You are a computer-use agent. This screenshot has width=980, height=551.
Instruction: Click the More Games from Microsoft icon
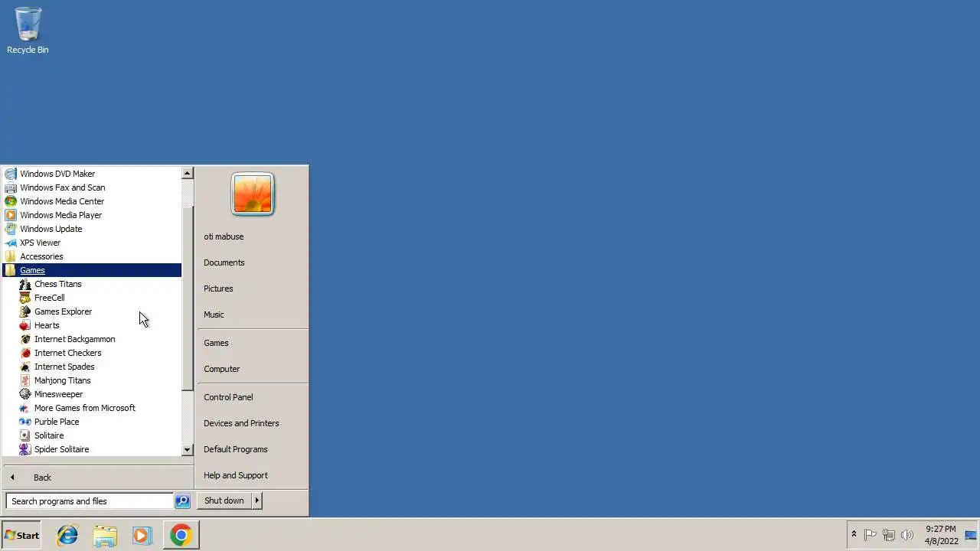[x=25, y=408]
